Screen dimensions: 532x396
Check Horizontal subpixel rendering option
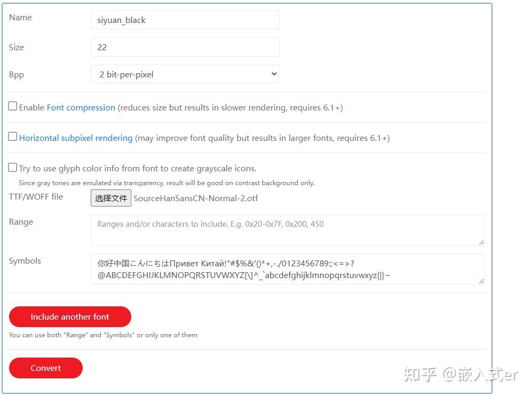pyautogui.click(x=12, y=136)
